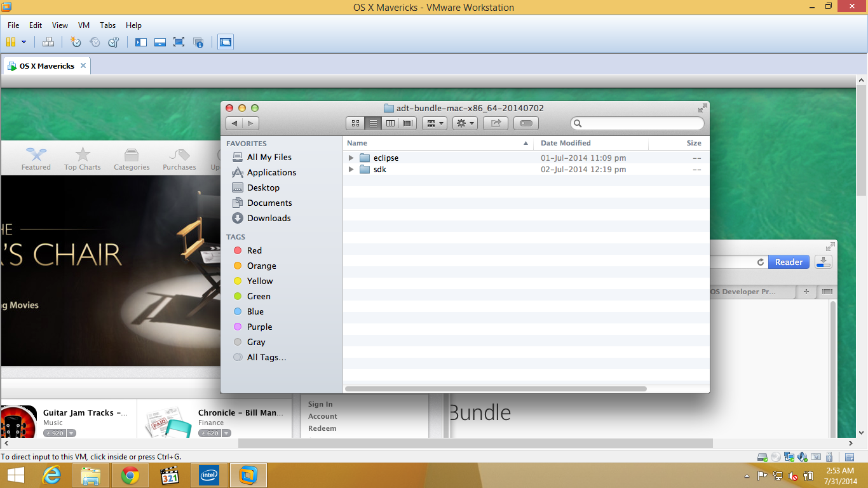Open the VMware File menu
The image size is (868, 488).
click(x=13, y=25)
